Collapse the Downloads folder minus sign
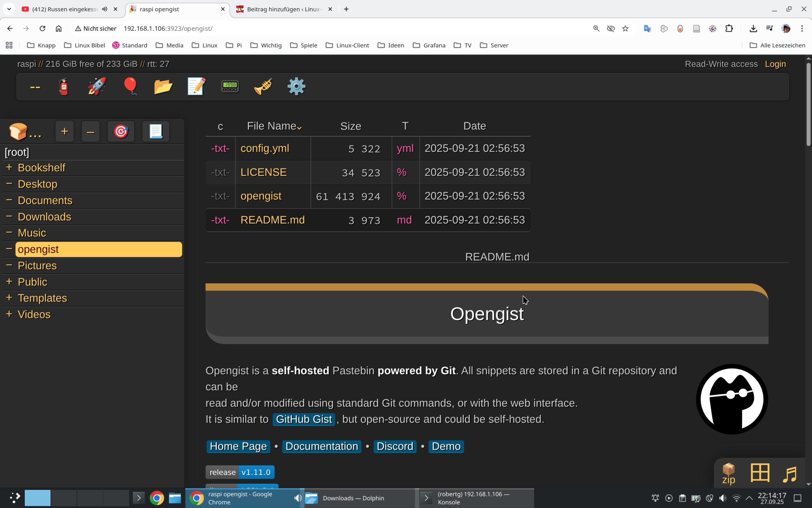Screen dimensions: 812x508 (9, 216)
